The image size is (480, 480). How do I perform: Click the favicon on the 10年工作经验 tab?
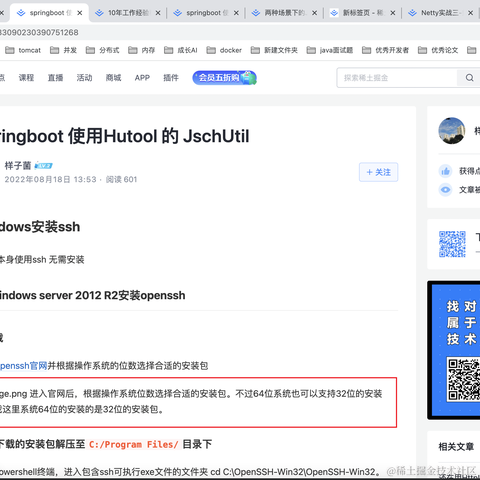[99, 13]
